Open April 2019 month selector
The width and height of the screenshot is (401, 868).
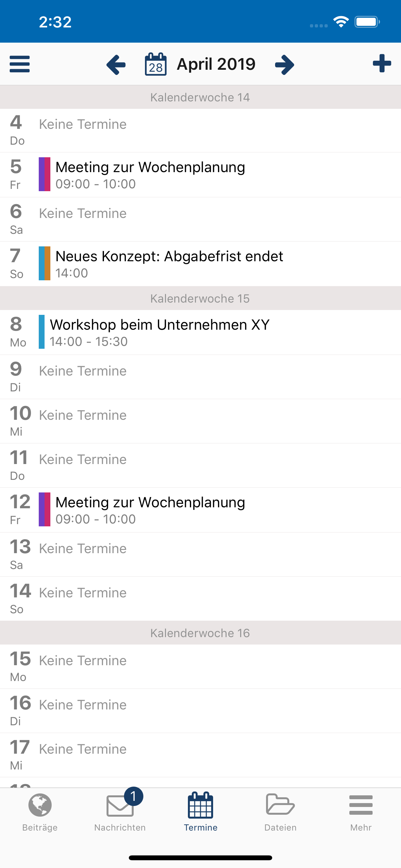tap(216, 64)
